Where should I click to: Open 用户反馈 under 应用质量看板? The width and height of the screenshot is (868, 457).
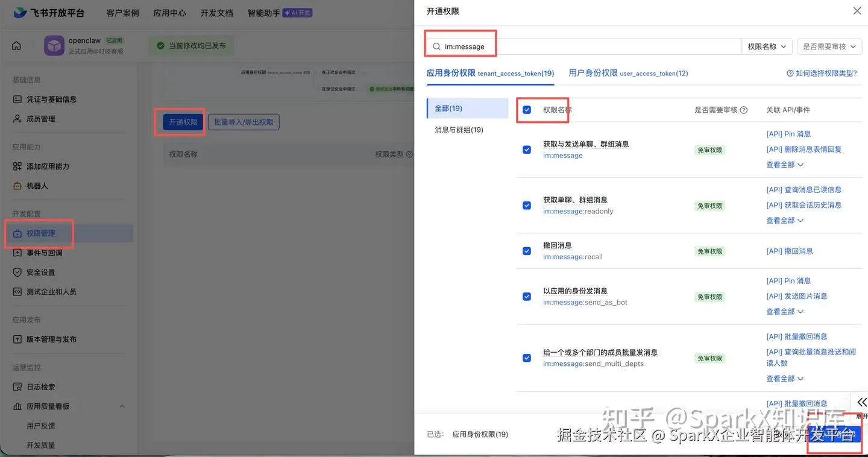[40, 426]
